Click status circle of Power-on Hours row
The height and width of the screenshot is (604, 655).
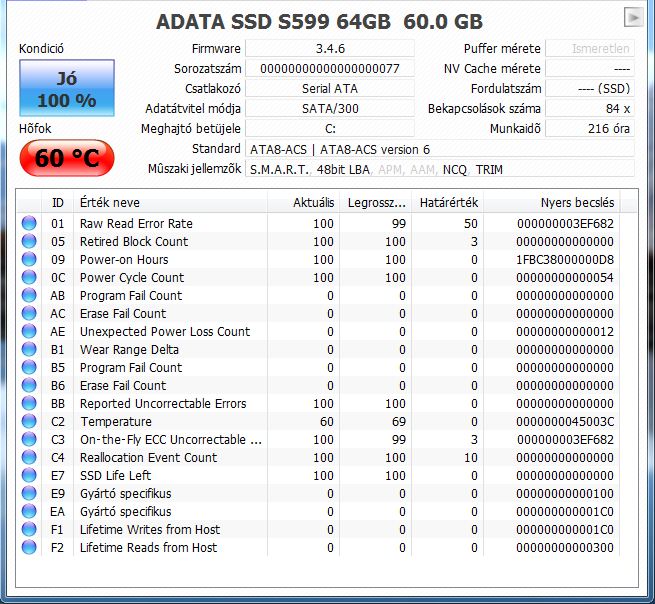[29, 259]
